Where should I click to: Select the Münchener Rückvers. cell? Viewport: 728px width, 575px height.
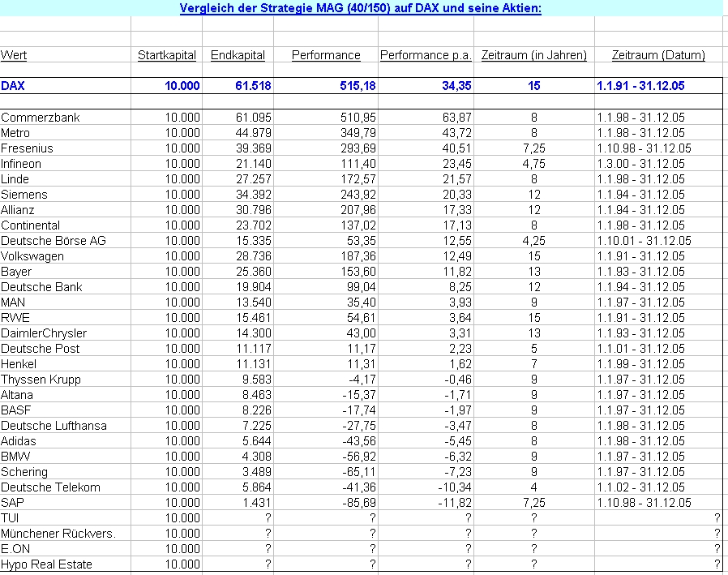tap(58, 533)
